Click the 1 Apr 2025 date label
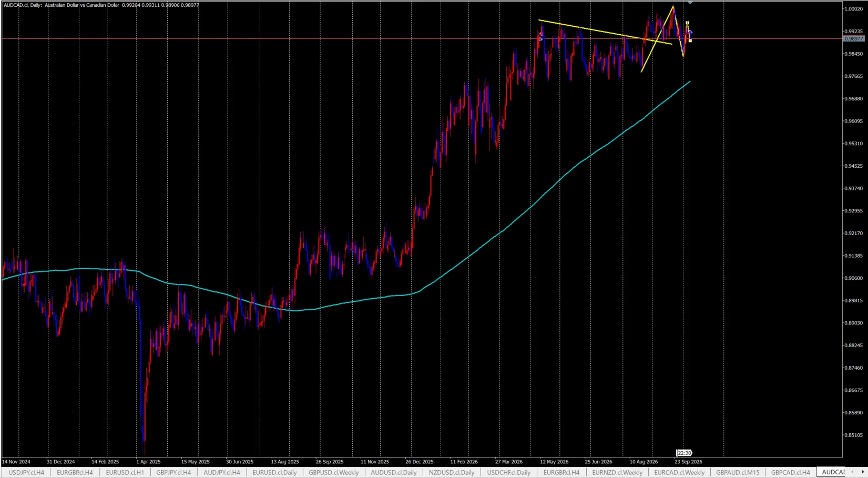This screenshot has height=478, width=868. tap(148, 462)
